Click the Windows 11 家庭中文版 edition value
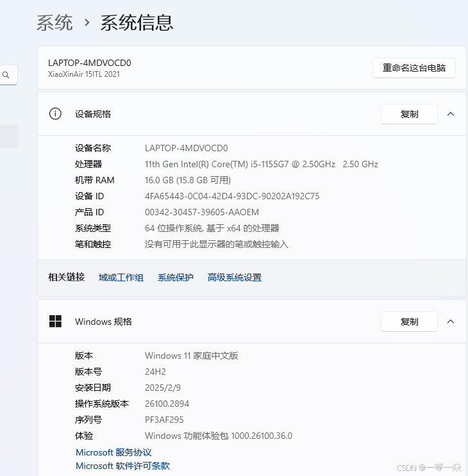 tap(192, 356)
